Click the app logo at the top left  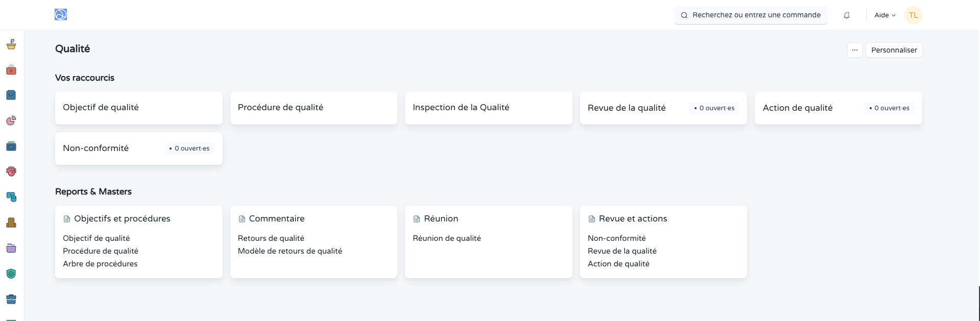point(60,15)
